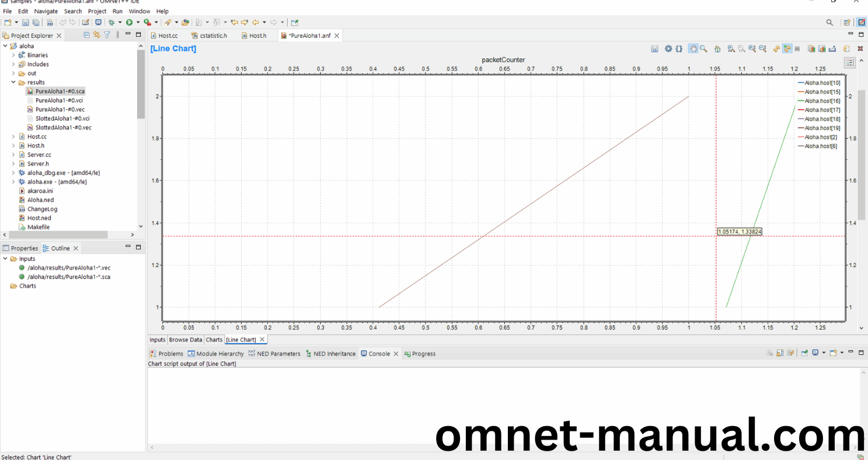The width and height of the screenshot is (868, 460).
Task: Toggle the hand pan tool in chart toolbar
Action: pyautogui.click(x=692, y=48)
